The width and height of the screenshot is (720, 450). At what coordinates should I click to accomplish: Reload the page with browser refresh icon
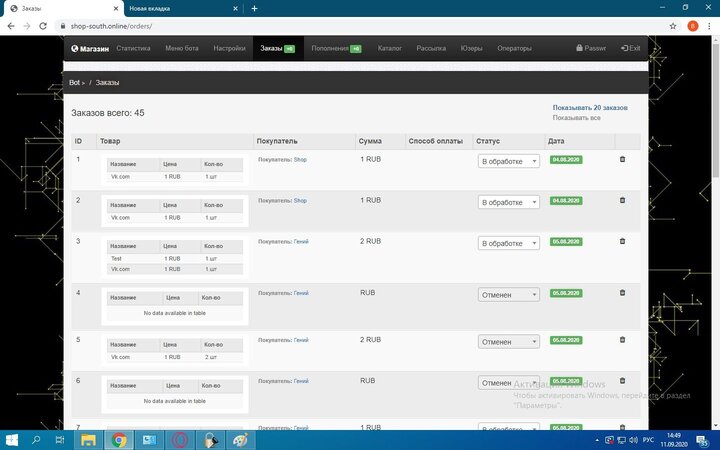[43, 26]
